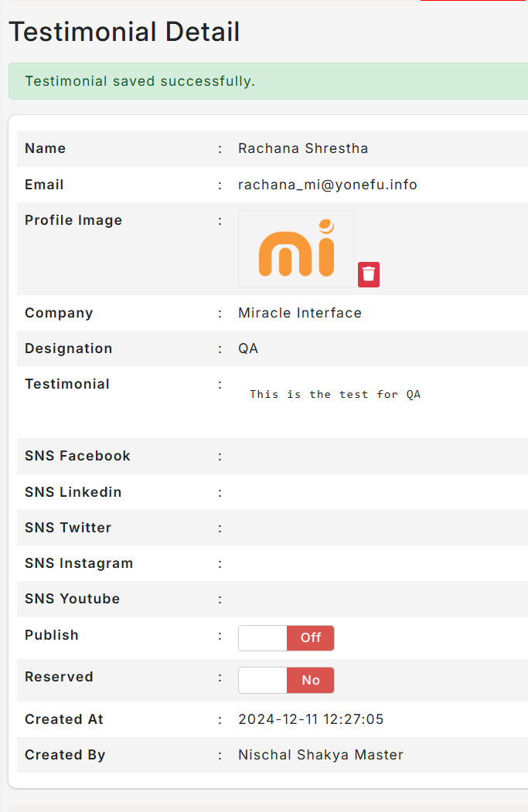Click the SNS Instagram row label

79,563
